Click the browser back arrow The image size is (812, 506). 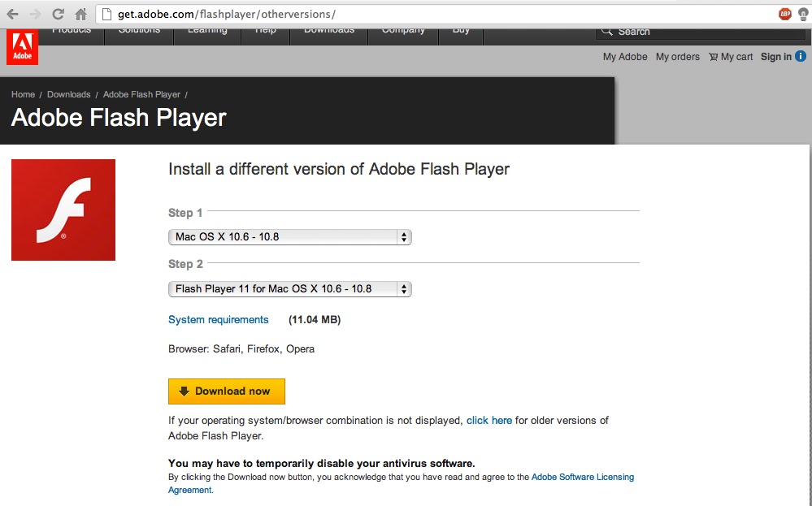(x=12, y=14)
